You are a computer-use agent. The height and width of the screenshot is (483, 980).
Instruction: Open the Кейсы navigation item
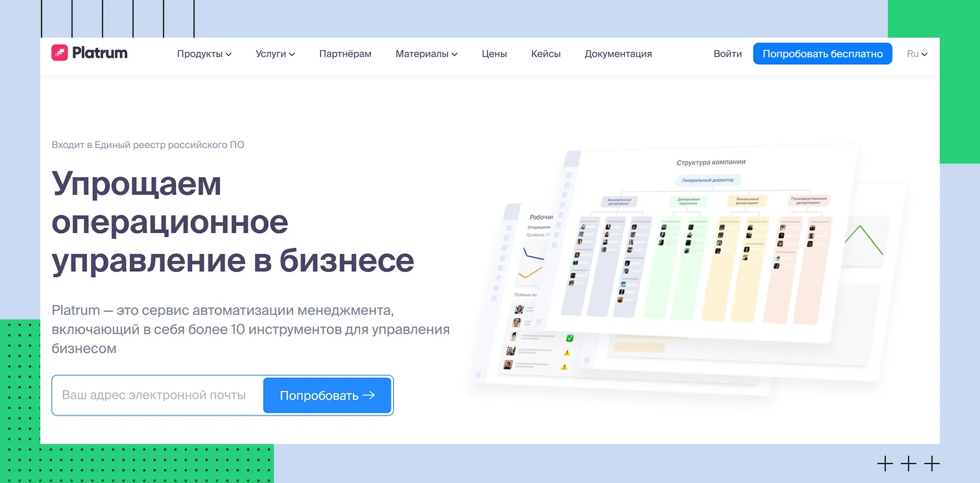pos(545,54)
